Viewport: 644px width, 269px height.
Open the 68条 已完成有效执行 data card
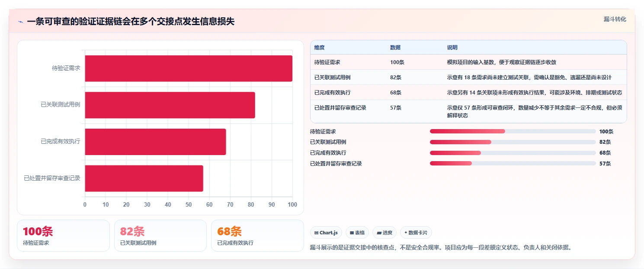257,236
